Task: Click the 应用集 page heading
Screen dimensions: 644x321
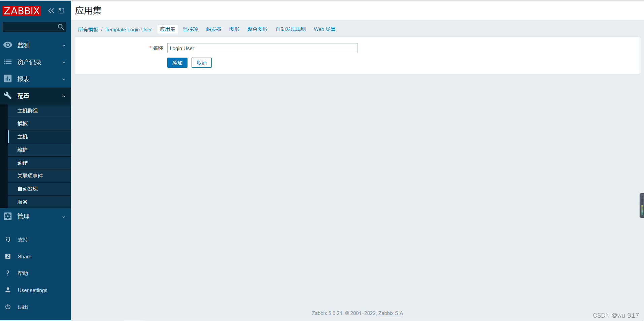Action: (x=88, y=11)
